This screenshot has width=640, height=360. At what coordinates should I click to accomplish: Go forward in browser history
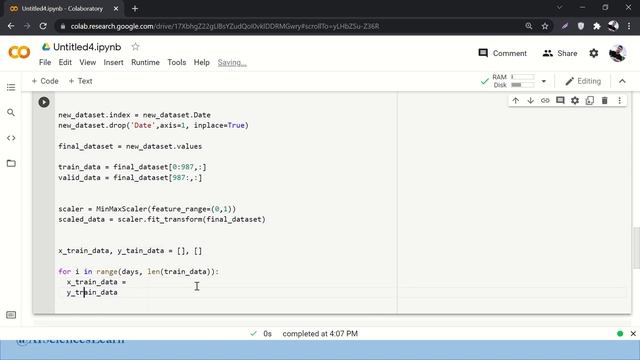coord(27,26)
